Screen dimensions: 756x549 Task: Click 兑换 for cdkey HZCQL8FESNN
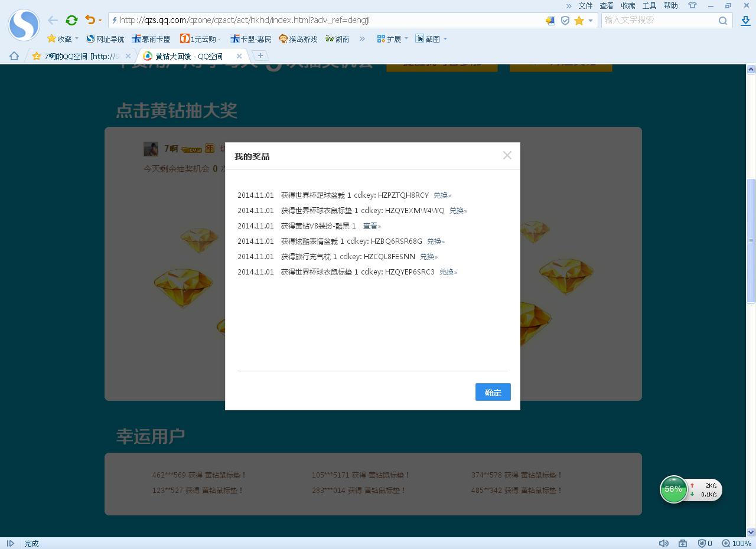pyautogui.click(x=429, y=257)
